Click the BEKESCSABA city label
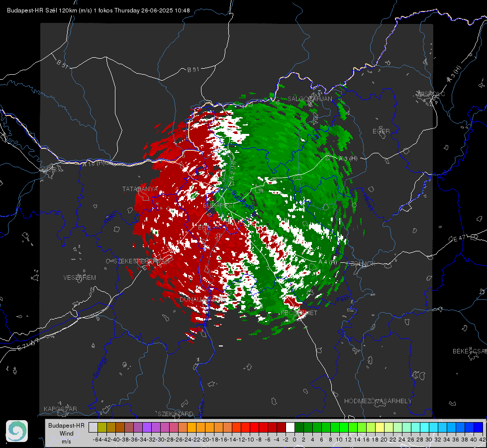The width and height of the screenshot is (487, 448). point(469,351)
